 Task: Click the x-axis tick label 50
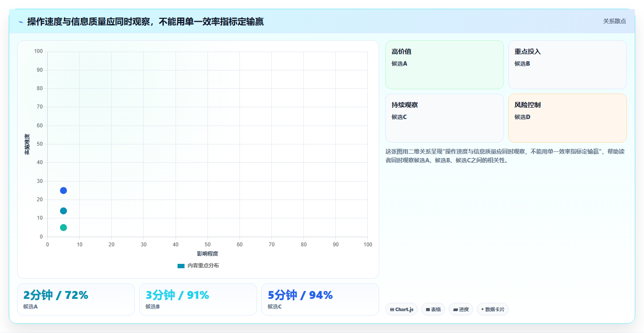[x=208, y=245]
